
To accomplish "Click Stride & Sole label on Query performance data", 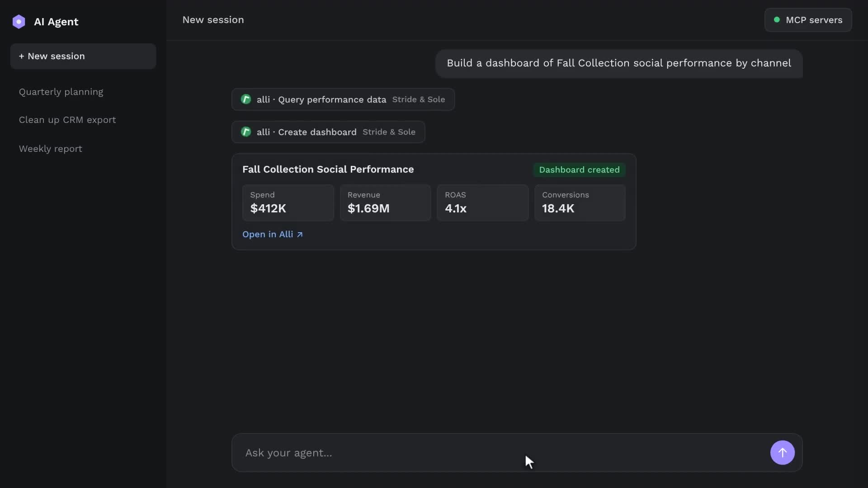I will coord(419,99).
